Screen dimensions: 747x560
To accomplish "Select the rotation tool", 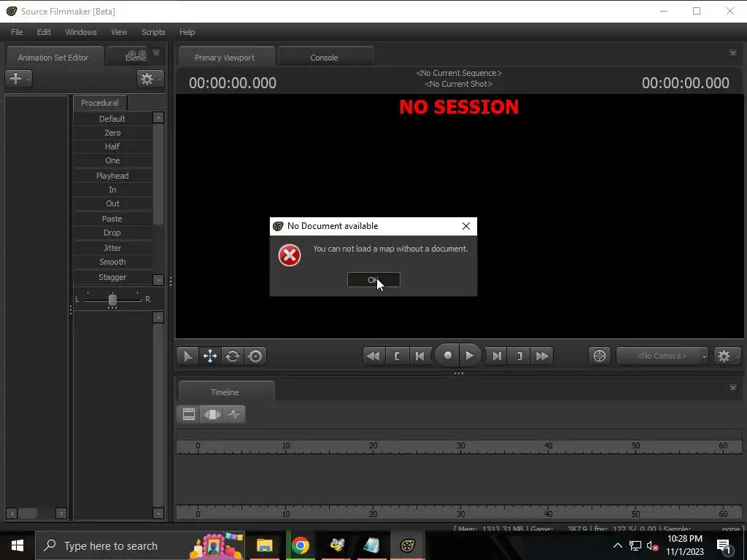I will pyautogui.click(x=233, y=356).
